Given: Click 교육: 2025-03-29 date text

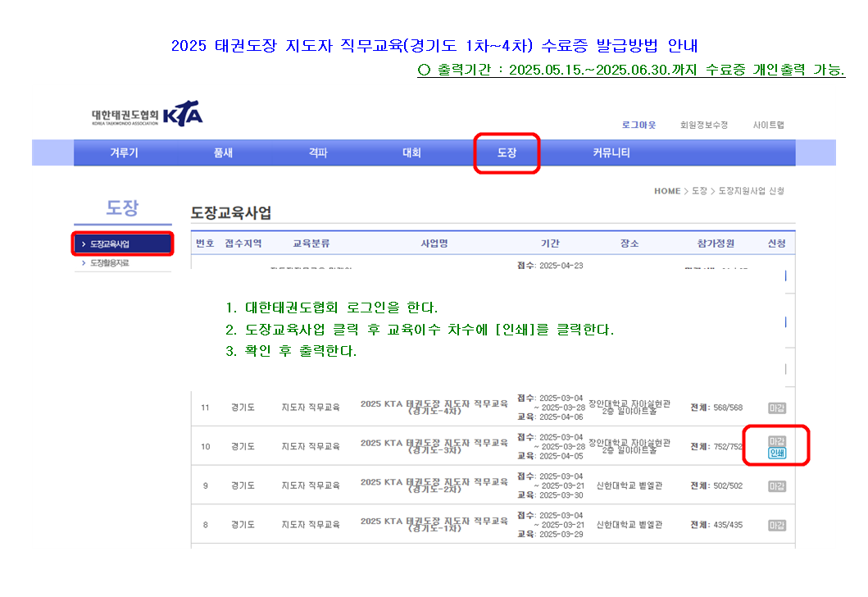Looking at the screenshot, I should 550,535.
